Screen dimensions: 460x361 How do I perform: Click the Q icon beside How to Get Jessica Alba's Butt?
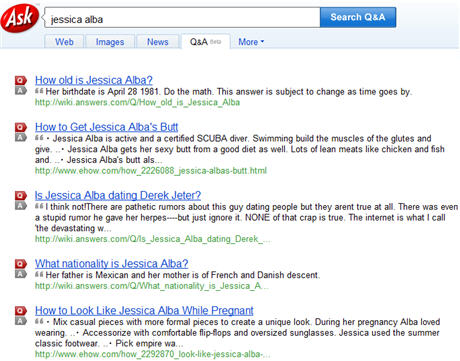click(x=20, y=127)
